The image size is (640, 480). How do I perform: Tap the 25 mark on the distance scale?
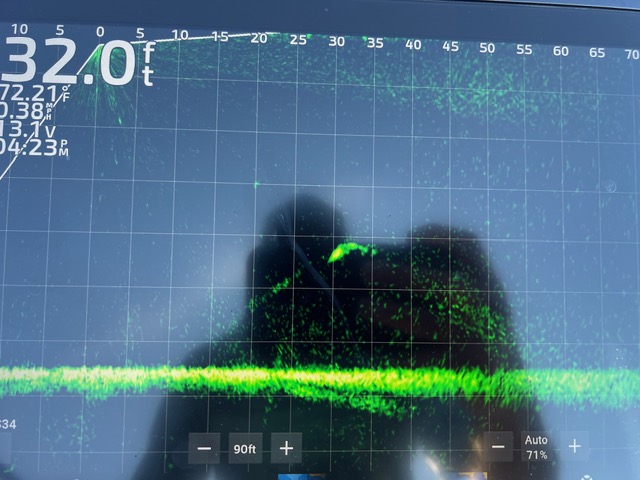pyautogui.click(x=298, y=40)
